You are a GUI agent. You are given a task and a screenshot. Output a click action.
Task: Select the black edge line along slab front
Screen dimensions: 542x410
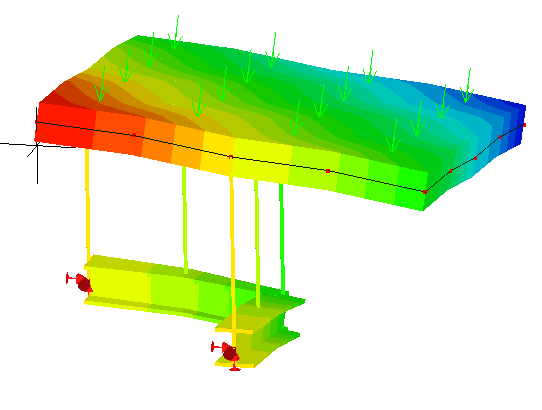pos(231,157)
